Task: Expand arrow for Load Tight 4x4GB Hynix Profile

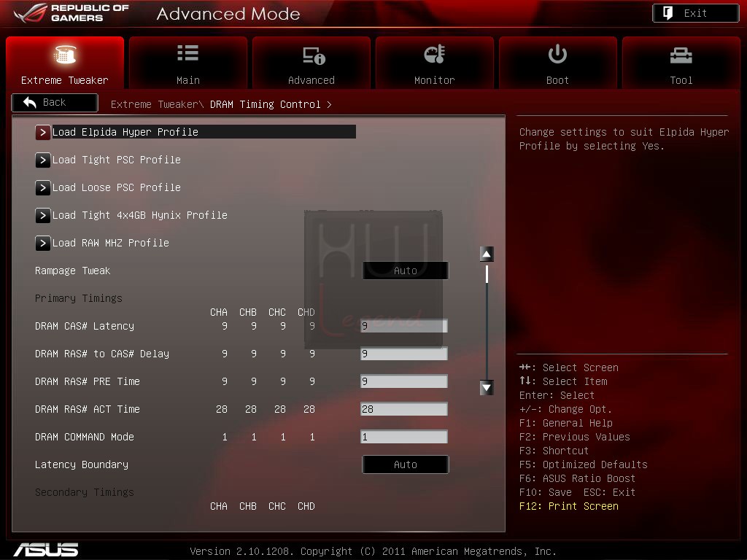Action: tap(42, 215)
